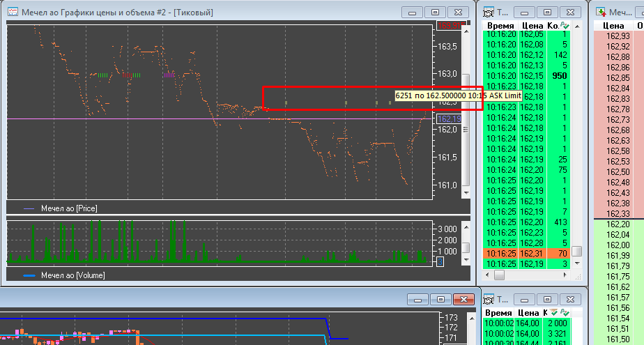Click orange filter icon in lower trades header
The image size is (644, 345).
(x=554, y=313)
